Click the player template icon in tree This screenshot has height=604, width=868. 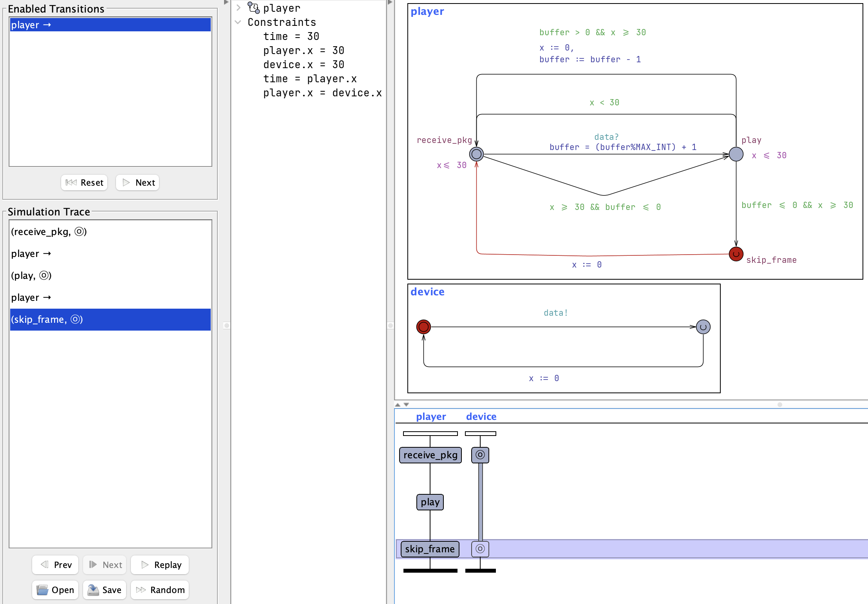pos(253,8)
